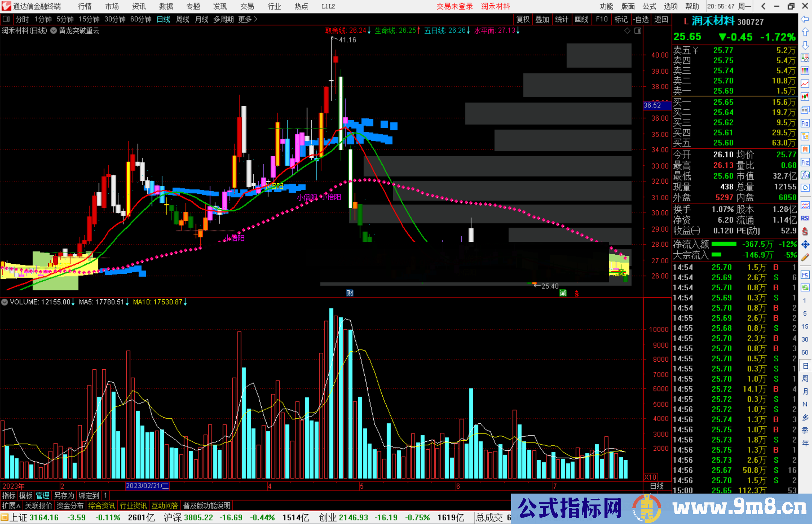Open the 行情 menu
The width and height of the screenshot is (812, 524).
(85, 6)
